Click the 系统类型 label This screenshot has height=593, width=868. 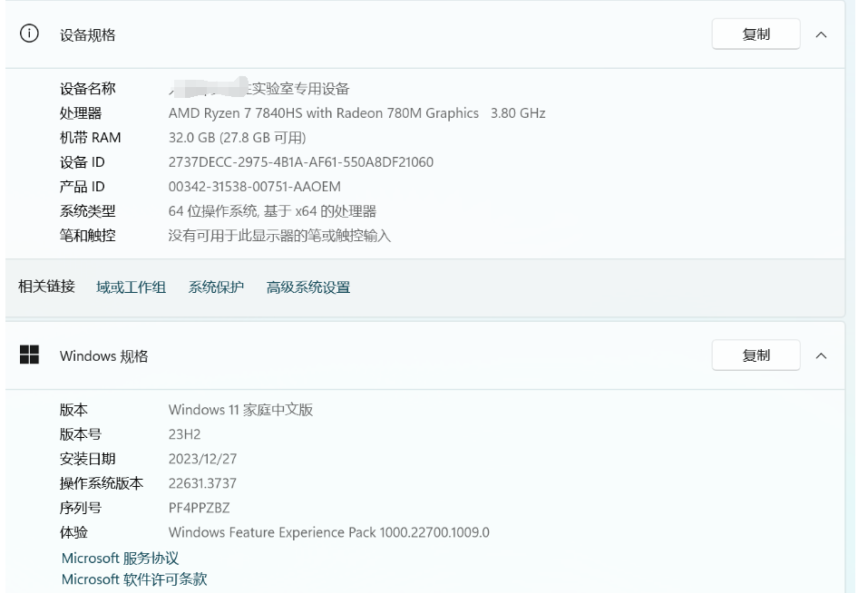87,210
